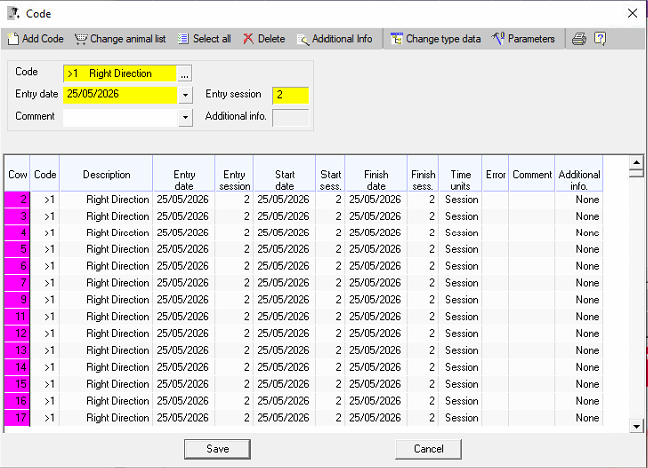
Task: Select cow 11 row cell
Action: click(17, 317)
